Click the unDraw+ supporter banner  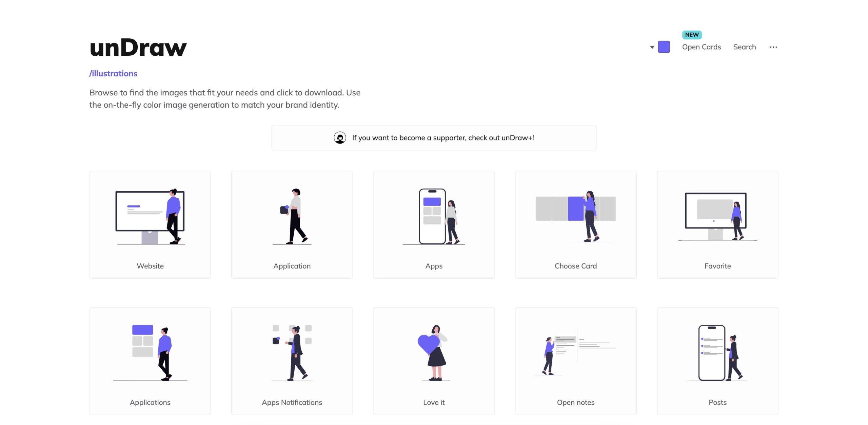point(433,137)
